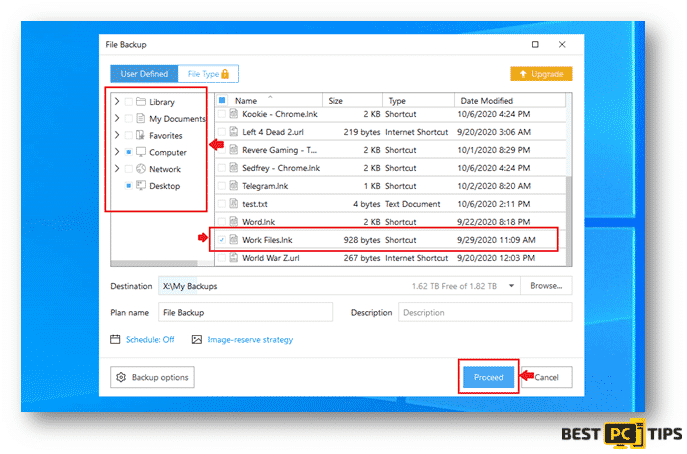The height and width of the screenshot is (454, 687).
Task: Open the Schedule: Off link
Action: point(150,339)
